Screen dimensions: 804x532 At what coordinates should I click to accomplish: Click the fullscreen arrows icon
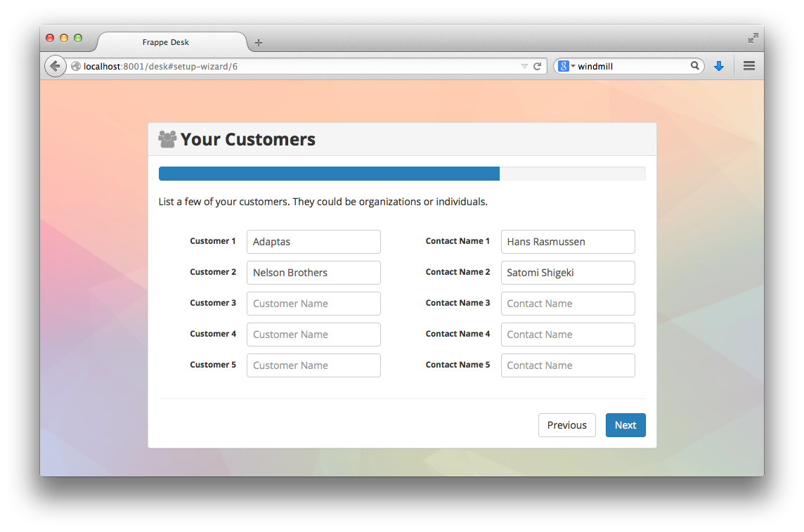pos(753,38)
